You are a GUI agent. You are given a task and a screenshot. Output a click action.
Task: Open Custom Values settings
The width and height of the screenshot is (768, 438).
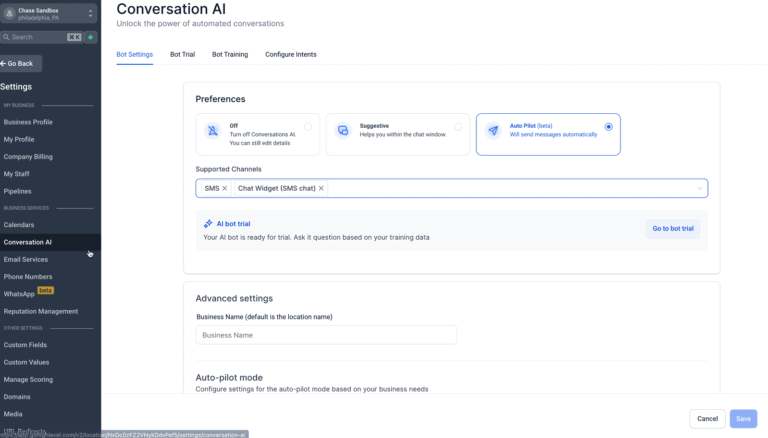coord(26,362)
